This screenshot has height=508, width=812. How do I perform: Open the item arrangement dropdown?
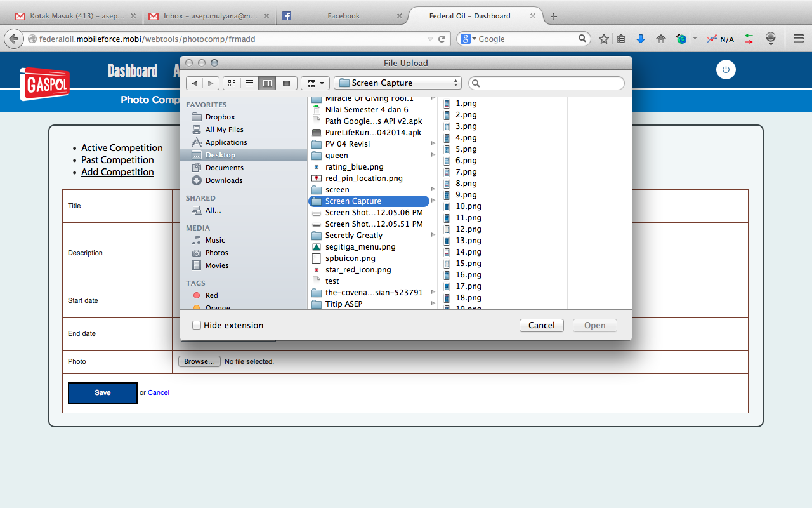[315, 83]
